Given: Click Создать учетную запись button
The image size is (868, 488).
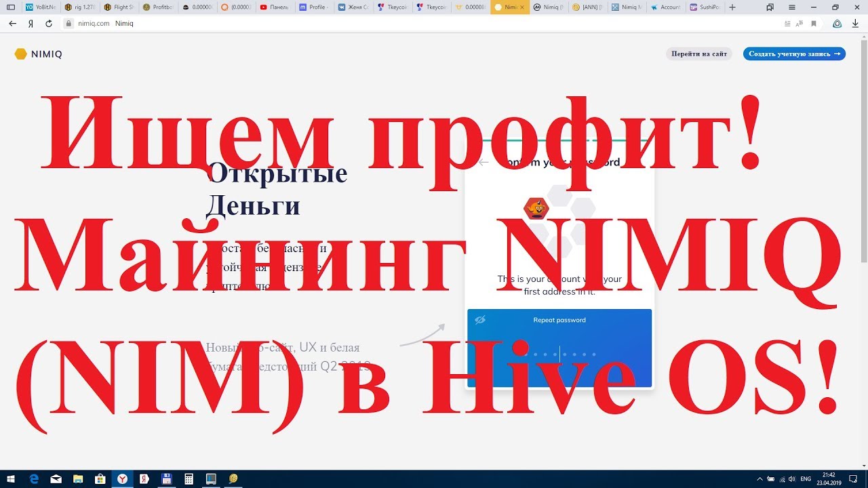Looking at the screenshot, I should pos(794,54).
